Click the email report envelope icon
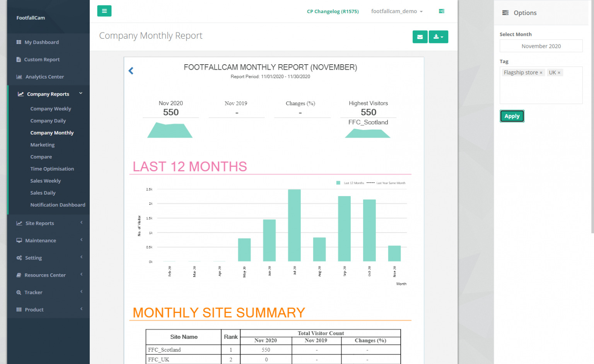Image resolution: width=594 pixels, height=364 pixels. [420, 37]
